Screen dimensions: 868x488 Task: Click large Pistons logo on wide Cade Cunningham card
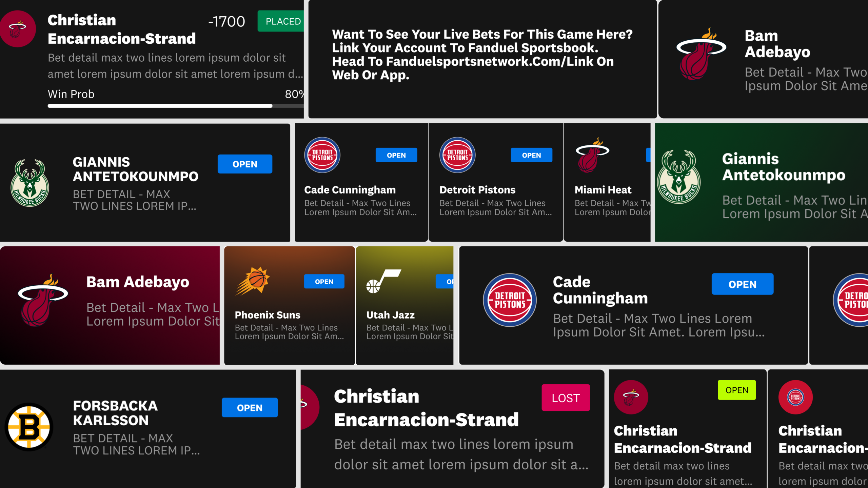point(510,300)
